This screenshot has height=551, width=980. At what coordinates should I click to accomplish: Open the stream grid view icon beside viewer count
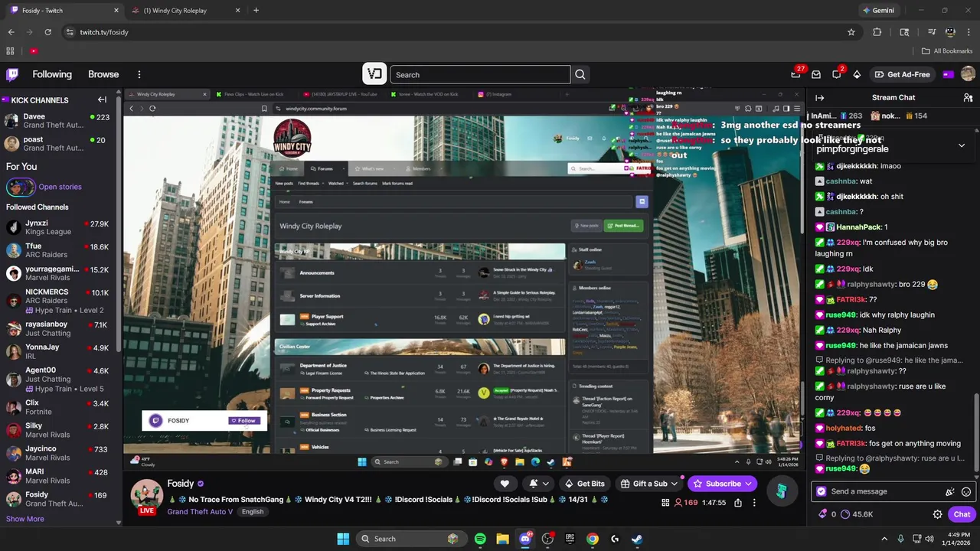[x=665, y=503]
